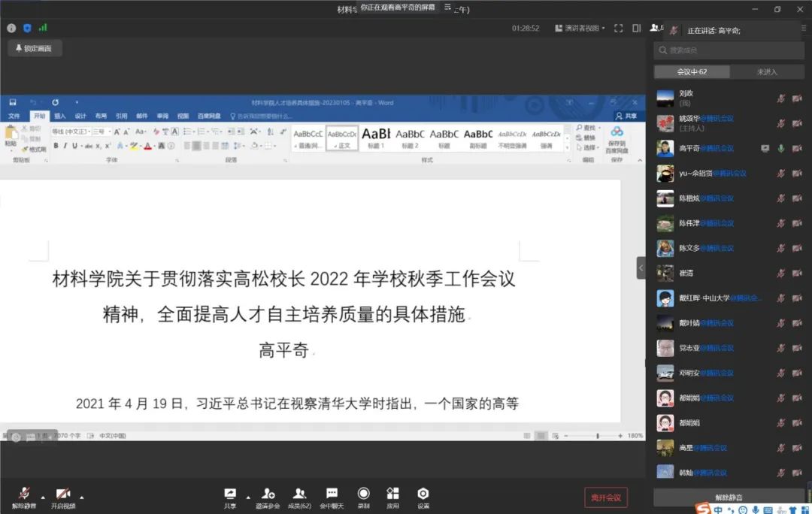Select the 会议中 62 tab
The width and height of the screenshot is (812, 514).
point(692,72)
